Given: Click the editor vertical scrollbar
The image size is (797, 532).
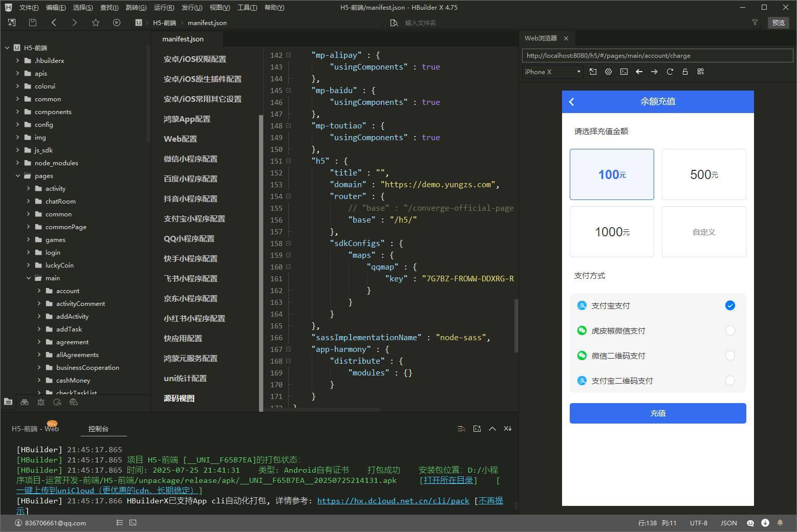Looking at the screenshot, I should click(516, 325).
